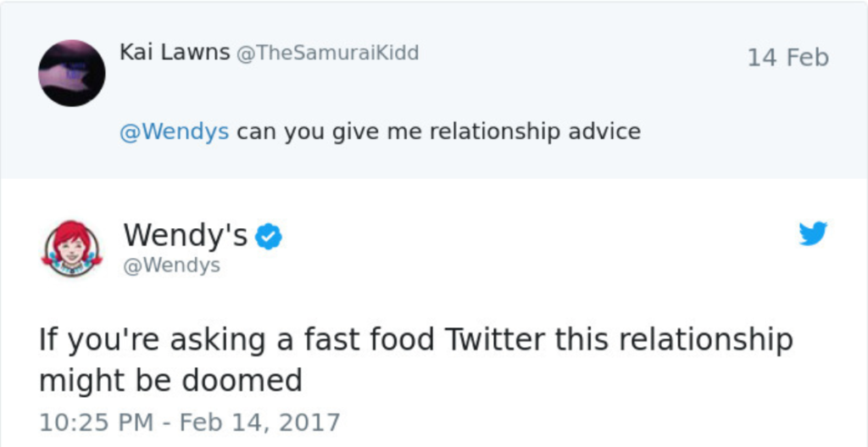868x447 pixels.
Task: Click the 14 Feb tweet date
Action: point(787,58)
